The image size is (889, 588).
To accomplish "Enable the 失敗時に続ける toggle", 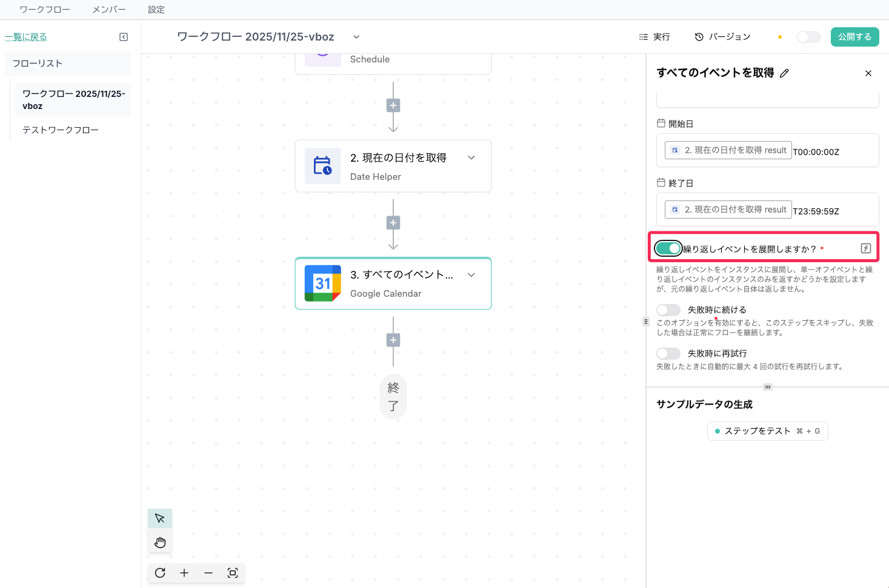I will pos(668,310).
